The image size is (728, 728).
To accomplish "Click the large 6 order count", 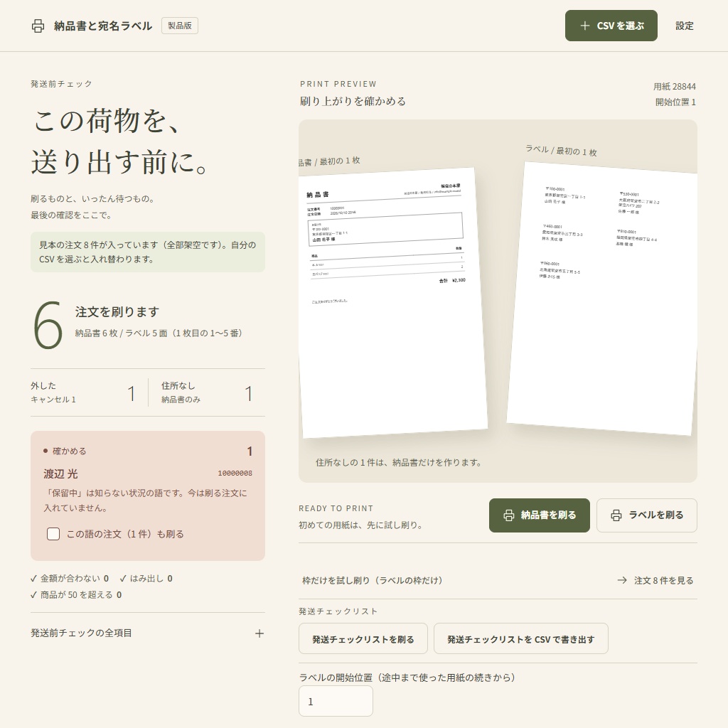I will [48, 325].
